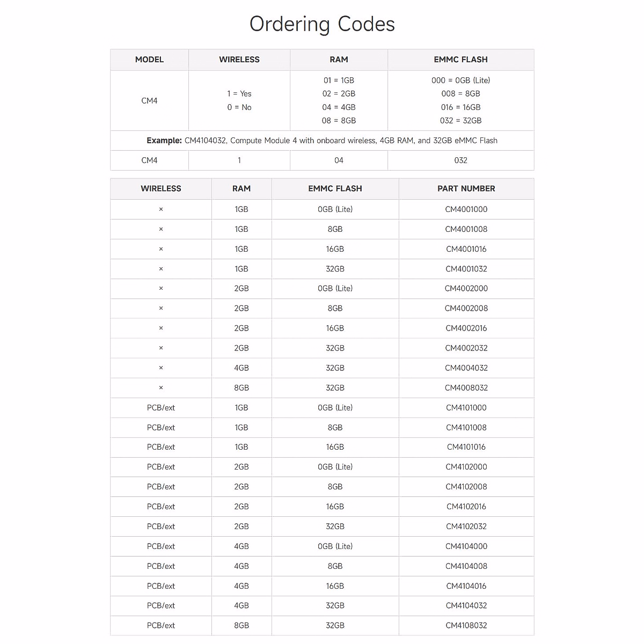This screenshot has width=644, height=644.
Task: Select the "08 = 8GB" RAM code
Action: (x=339, y=120)
